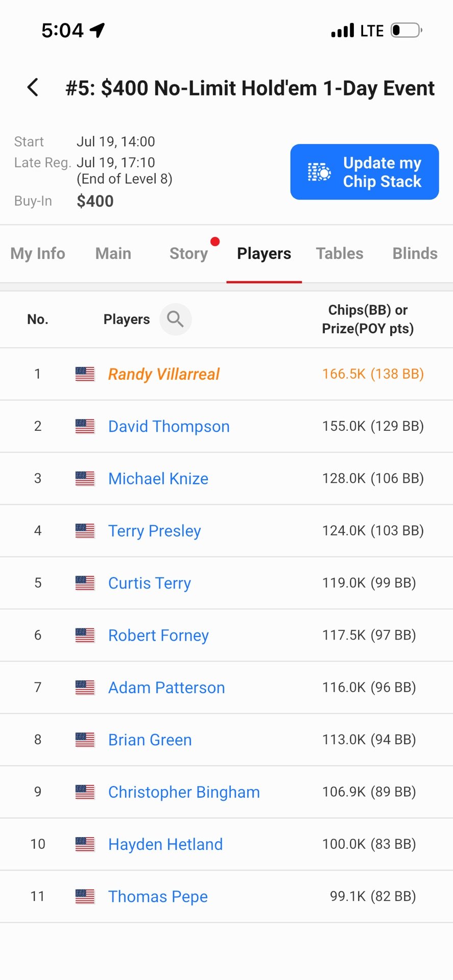Tap the Chips(BB) or Prize column header
Screen dimensions: 453x980
click(x=368, y=320)
